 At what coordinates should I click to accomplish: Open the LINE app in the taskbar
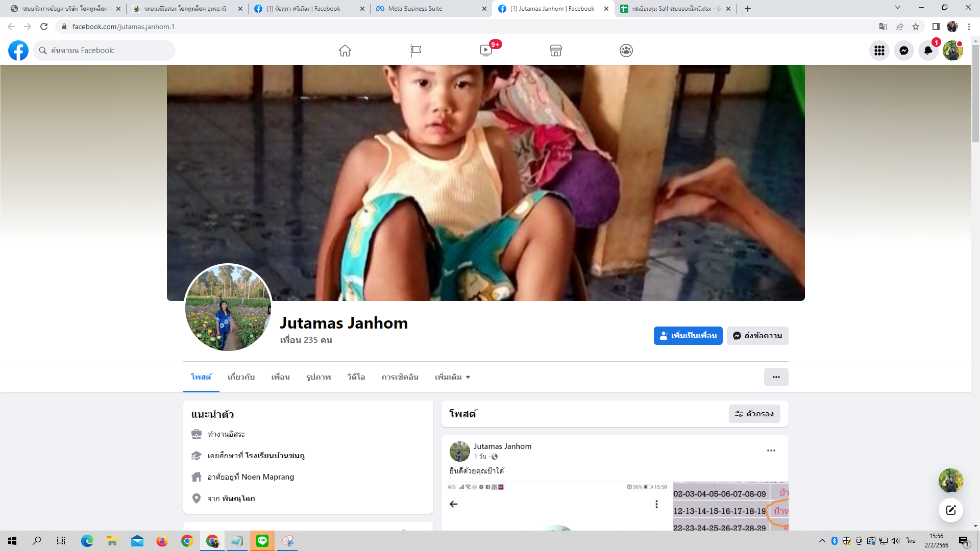262,541
